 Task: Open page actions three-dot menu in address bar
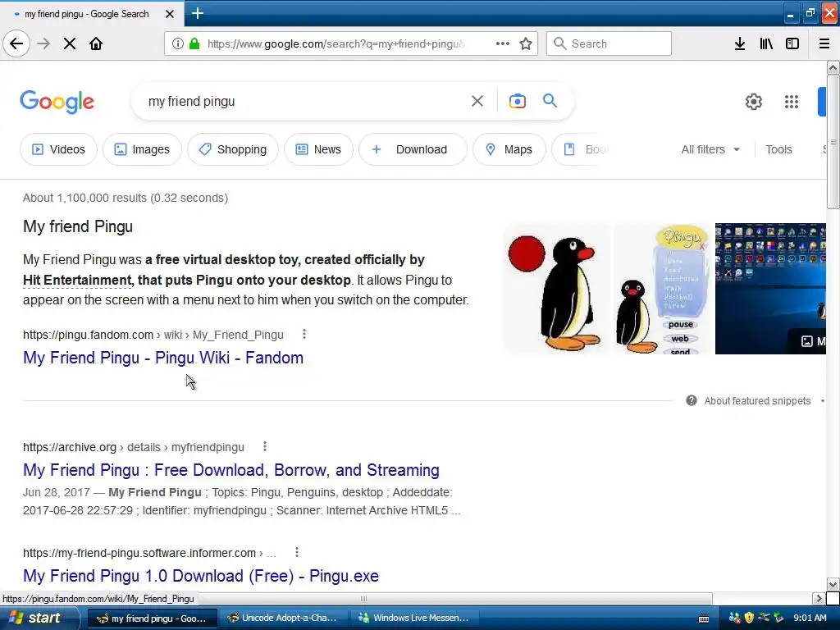click(503, 43)
